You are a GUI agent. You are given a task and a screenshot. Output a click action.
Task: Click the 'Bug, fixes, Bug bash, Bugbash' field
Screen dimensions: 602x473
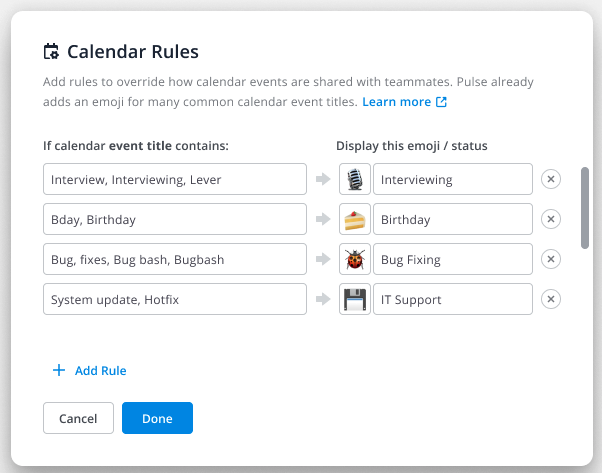[175, 259]
